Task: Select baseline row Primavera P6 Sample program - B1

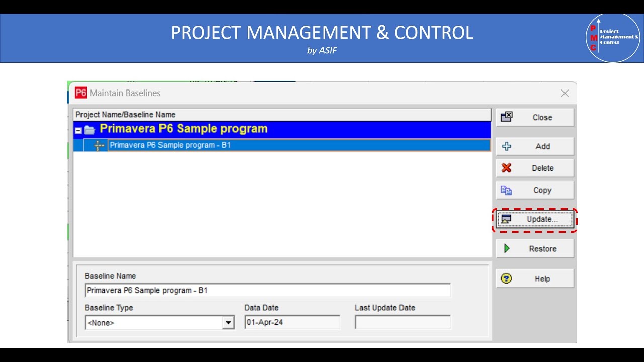Action: point(282,145)
